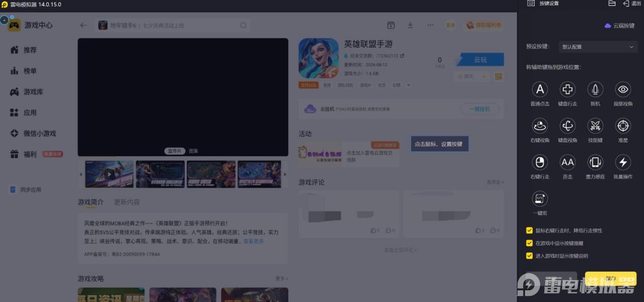Viewport: 644px width, 302px height.
Task: Click the 领取福利券 coupon button
Action: coord(483,25)
